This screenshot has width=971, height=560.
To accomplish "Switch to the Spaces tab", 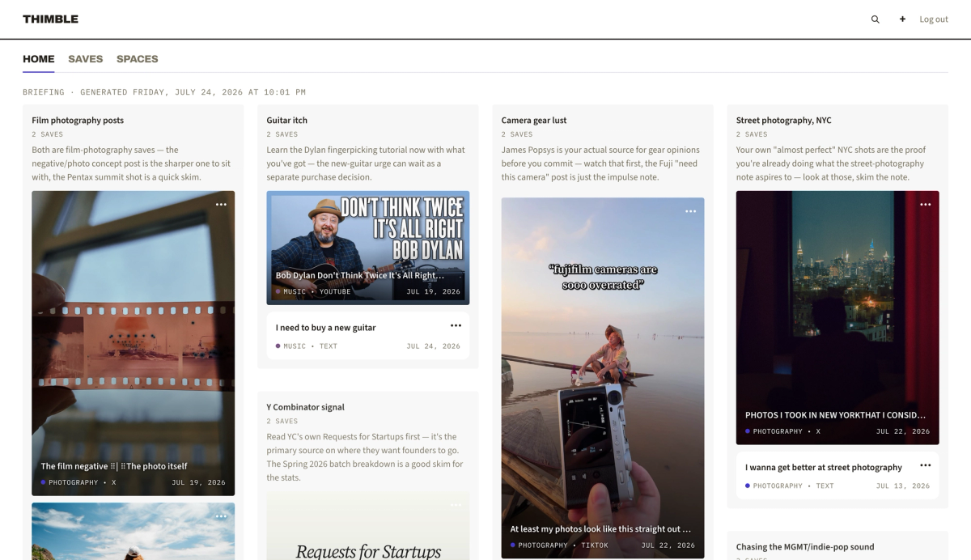I will 137,59.
